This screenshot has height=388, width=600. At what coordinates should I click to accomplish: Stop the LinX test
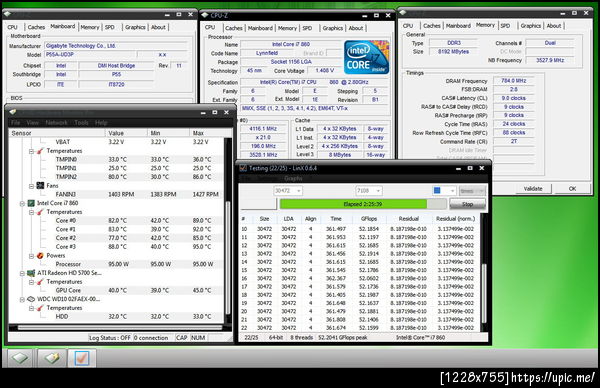(468, 204)
